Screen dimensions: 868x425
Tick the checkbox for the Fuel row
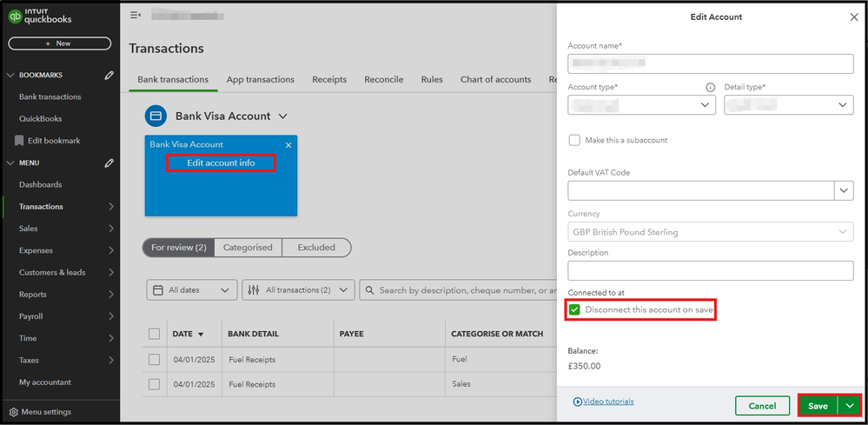pyautogui.click(x=154, y=360)
